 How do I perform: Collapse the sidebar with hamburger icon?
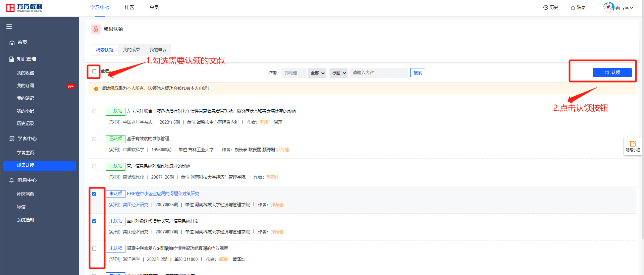coord(9,26)
